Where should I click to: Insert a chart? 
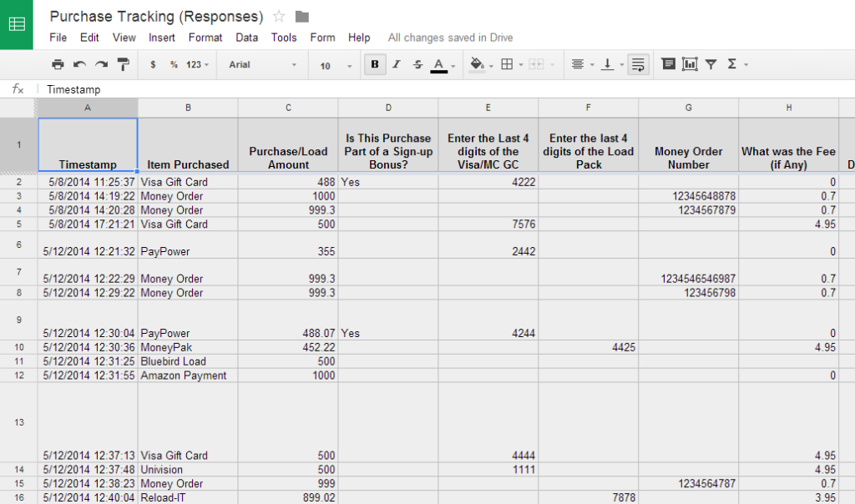689,63
